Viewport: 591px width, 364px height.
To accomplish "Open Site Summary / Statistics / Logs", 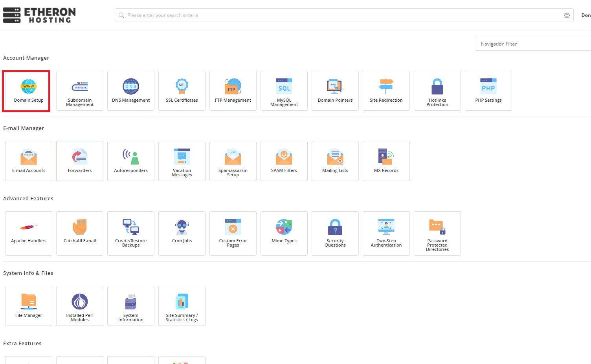I will 182,306.
